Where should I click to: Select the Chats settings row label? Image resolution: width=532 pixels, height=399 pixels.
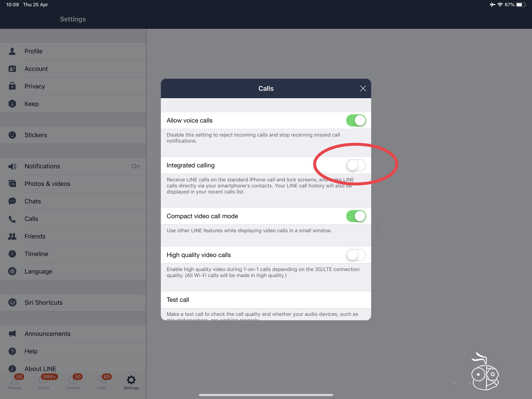pos(33,201)
